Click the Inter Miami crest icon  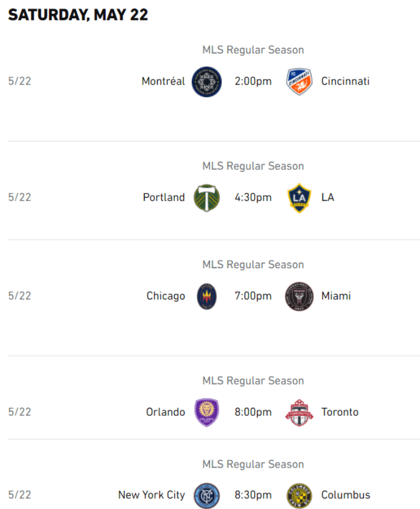[299, 296]
